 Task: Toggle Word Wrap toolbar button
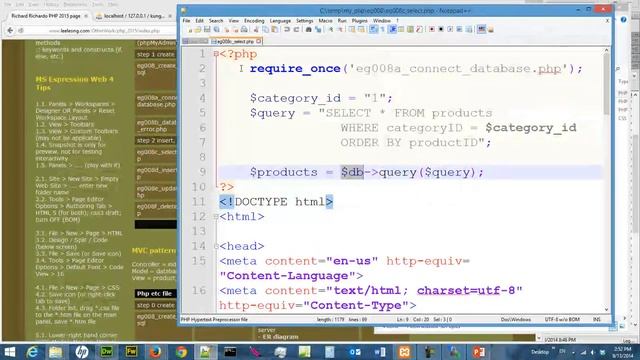tap(373, 29)
